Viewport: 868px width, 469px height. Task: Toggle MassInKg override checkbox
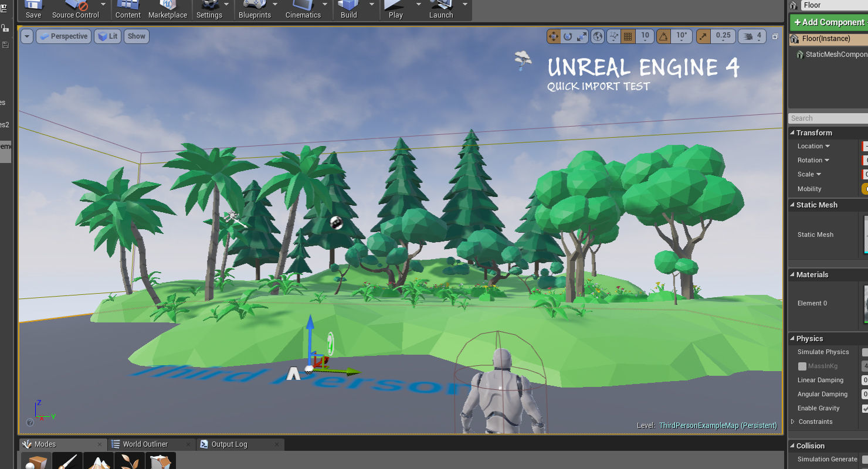(802, 366)
